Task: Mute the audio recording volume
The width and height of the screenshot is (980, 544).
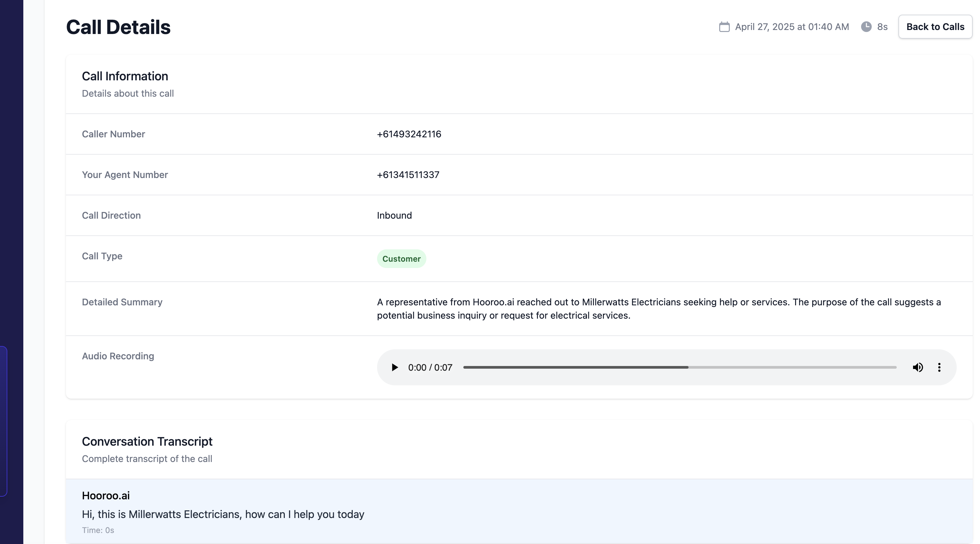Action: point(918,367)
